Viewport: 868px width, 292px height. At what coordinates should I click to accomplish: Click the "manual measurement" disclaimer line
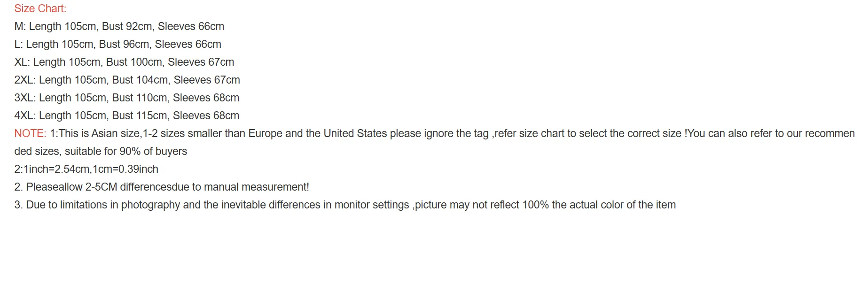click(162, 187)
